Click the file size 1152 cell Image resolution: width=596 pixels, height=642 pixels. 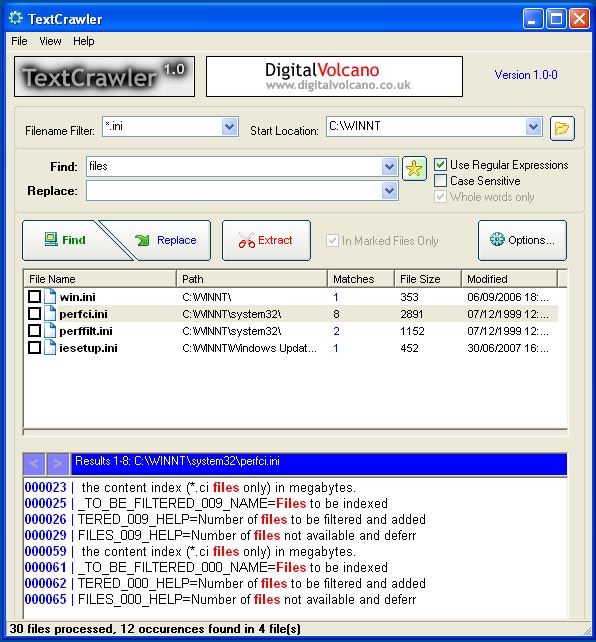412,331
